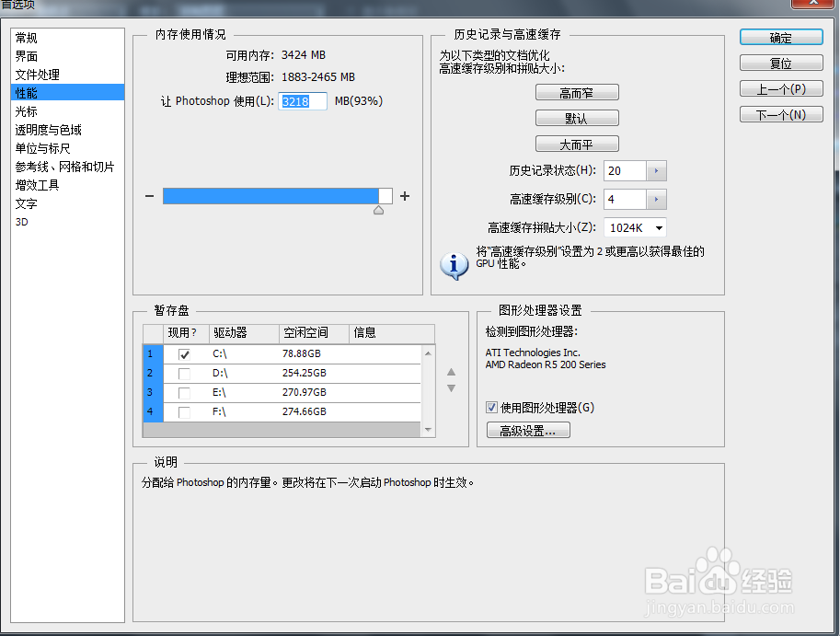Viewport: 840px width, 636px height.
Task: Decrease memory with the minus icon
Action: click(149, 196)
